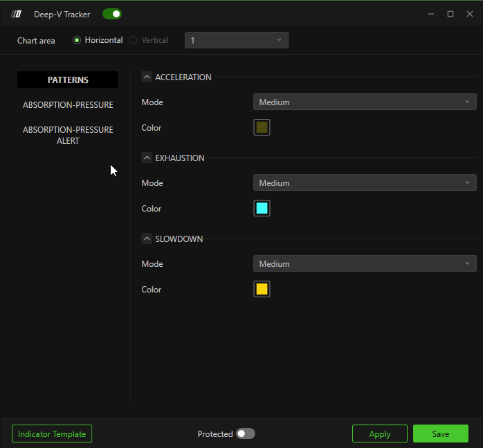The image size is (483, 448).
Task: Open the Absorption-Pressure Alert tab
Action: point(68,136)
